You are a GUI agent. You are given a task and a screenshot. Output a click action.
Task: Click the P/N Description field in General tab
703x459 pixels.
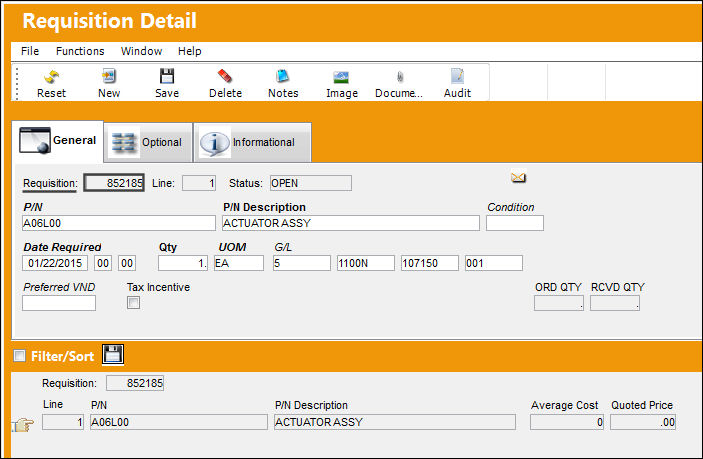click(x=351, y=223)
